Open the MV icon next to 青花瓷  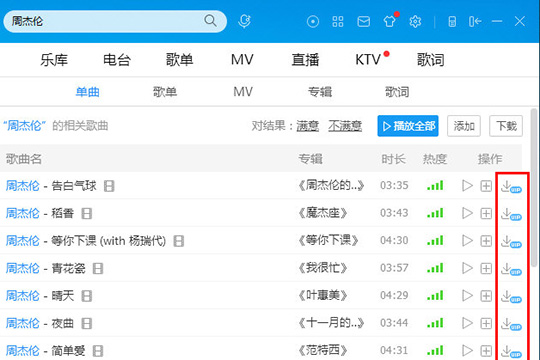(x=98, y=268)
